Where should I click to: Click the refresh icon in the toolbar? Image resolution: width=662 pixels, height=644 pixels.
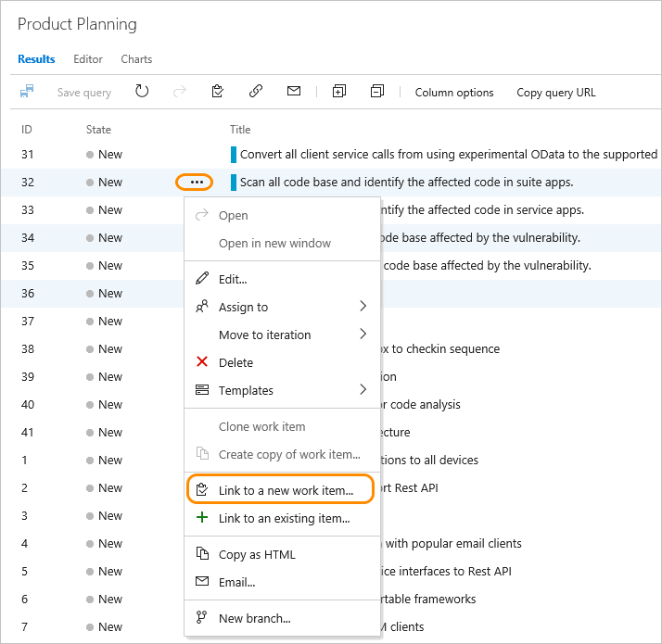coord(142,91)
